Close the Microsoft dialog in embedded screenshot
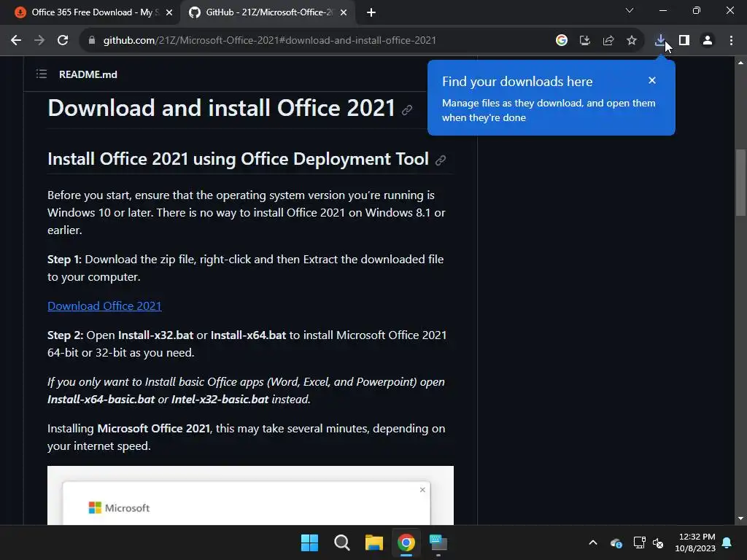The image size is (747, 560). pos(422,489)
